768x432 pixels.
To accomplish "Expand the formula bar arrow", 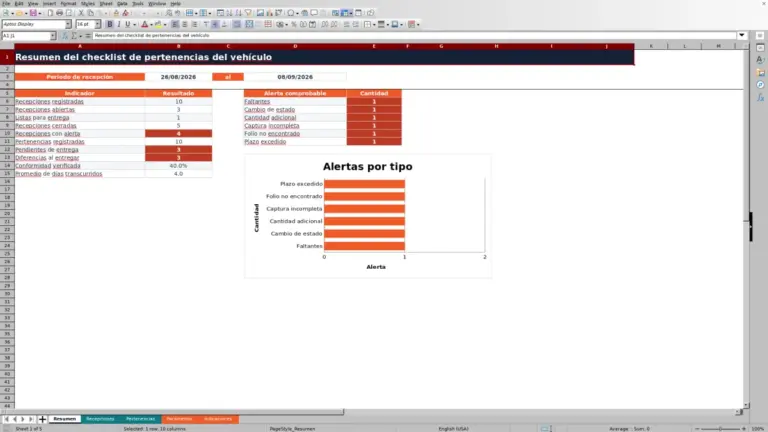I will (x=742, y=35).
